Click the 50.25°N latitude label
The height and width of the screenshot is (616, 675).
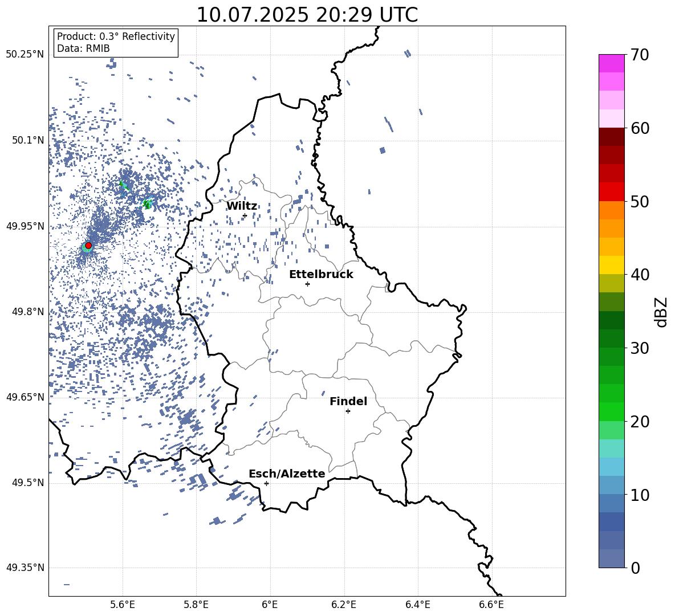click(25, 55)
